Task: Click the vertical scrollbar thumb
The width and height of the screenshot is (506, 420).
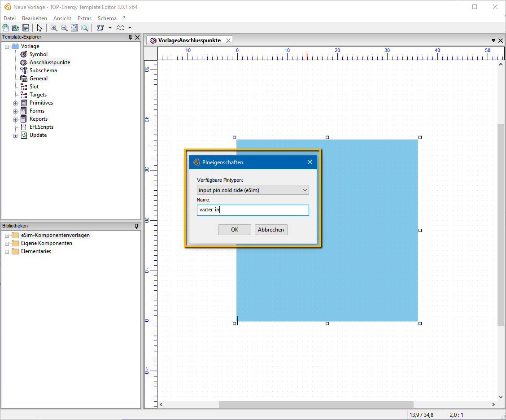Action: [x=501, y=225]
